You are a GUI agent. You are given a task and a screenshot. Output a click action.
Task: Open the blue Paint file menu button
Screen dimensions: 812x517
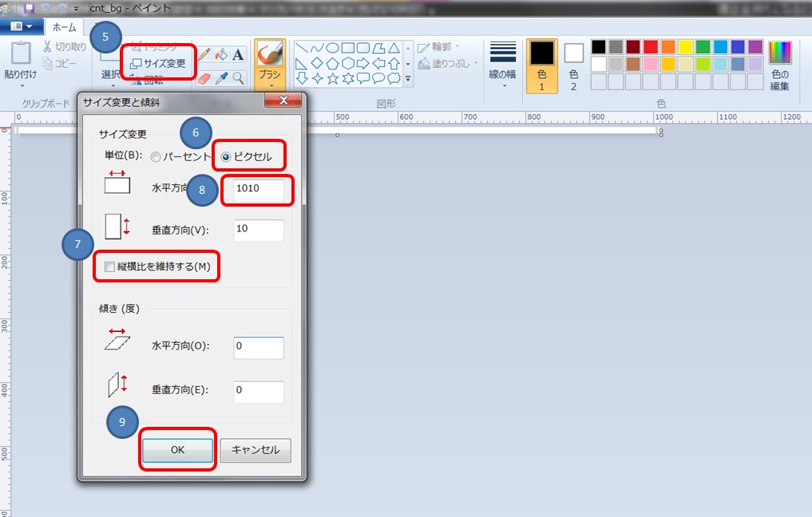click(21, 26)
